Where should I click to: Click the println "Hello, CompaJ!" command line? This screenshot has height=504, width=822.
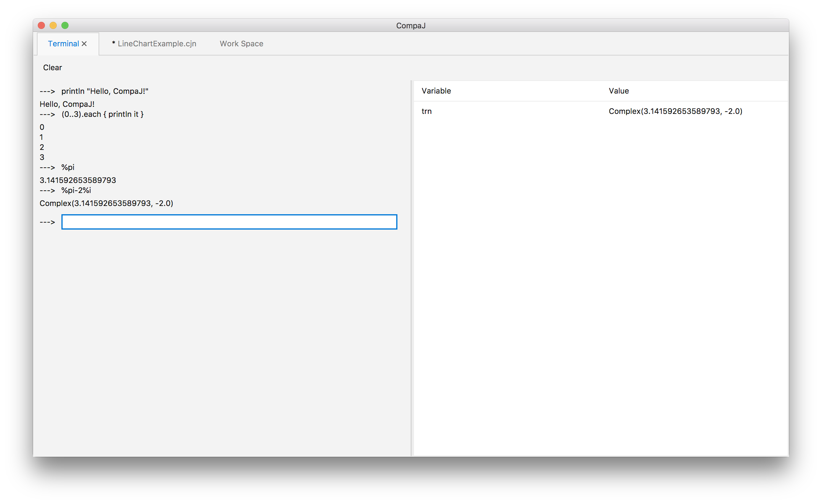pyautogui.click(x=105, y=91)
